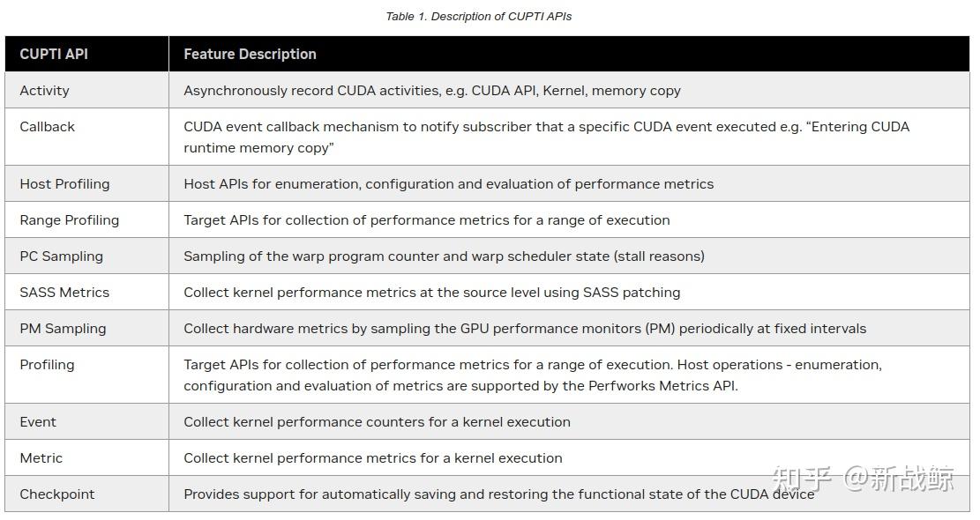Click the 'Host Profiling' cell
Viewport: 980px width, 520px height.
pyautogui.click(x=64, y=183)
